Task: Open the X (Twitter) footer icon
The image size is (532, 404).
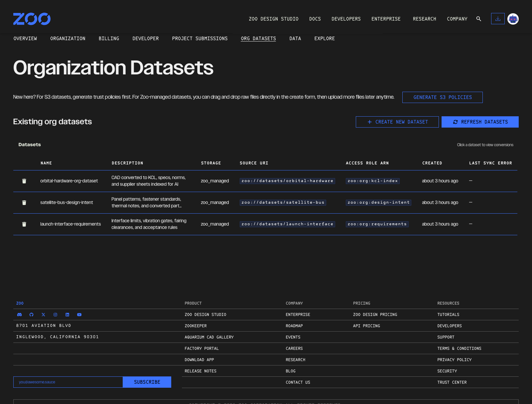Action: [x=44, y=315]
